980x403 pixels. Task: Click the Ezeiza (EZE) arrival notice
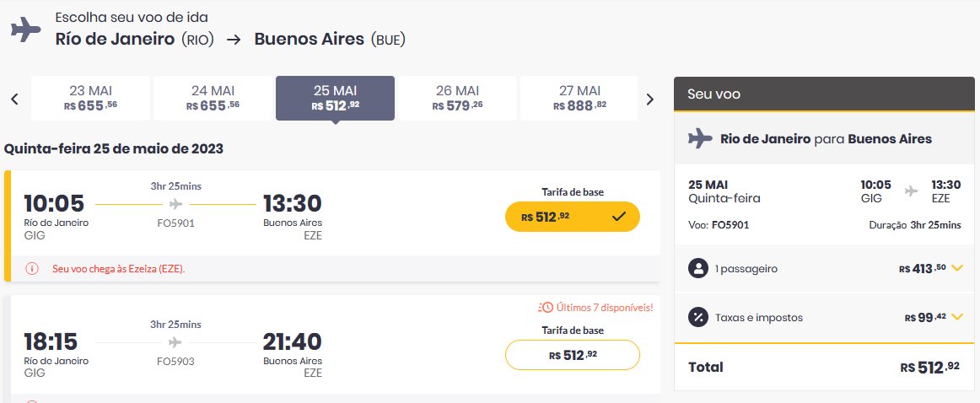(119, 269)
